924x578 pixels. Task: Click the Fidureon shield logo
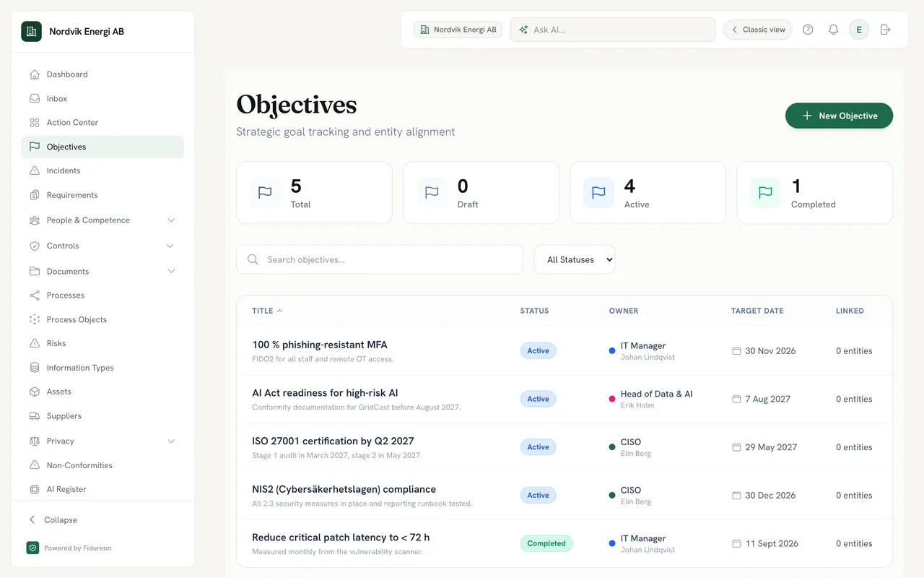(x=32, y=548)
